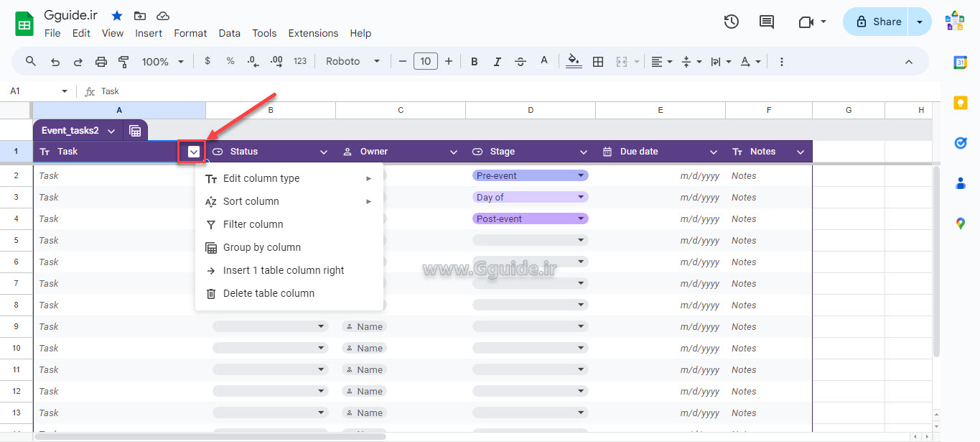Toggle bold formatting
This screenshot has width=980, height=442.
[474, 61]
